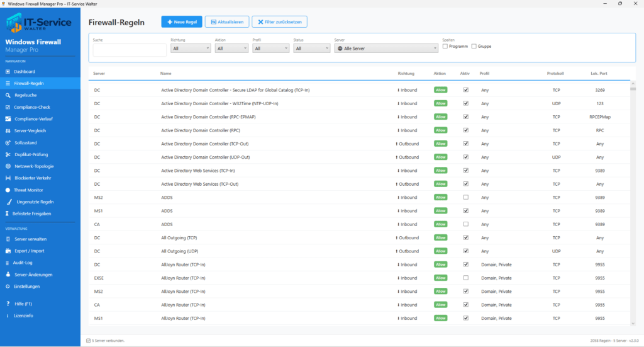Disable the All Outgoing (TCP) rule checkbox

[x=466, y=237]
